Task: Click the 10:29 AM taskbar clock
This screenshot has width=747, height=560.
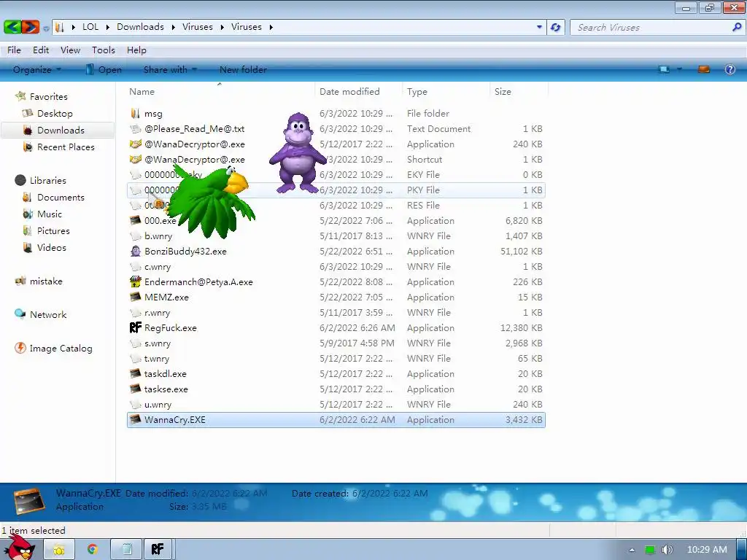Action: tap(707, 550)
